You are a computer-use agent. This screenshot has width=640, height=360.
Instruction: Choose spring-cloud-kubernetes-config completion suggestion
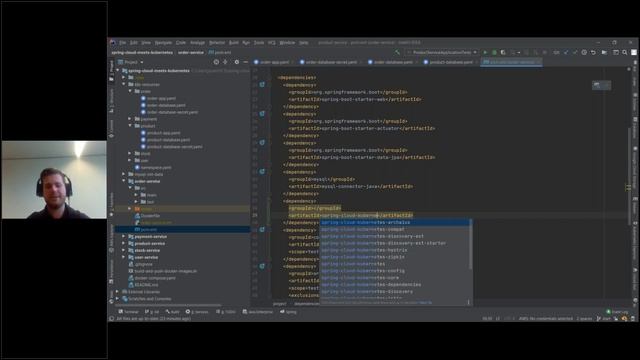coord(394,271)
